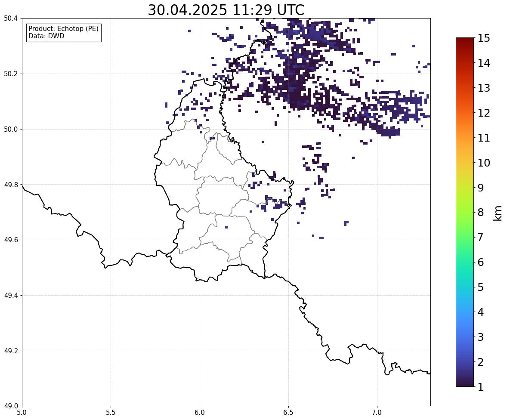Viewport: 507px width, 420px height.
Task: Click latitude axis label 49.2
Action: (12, 351)
